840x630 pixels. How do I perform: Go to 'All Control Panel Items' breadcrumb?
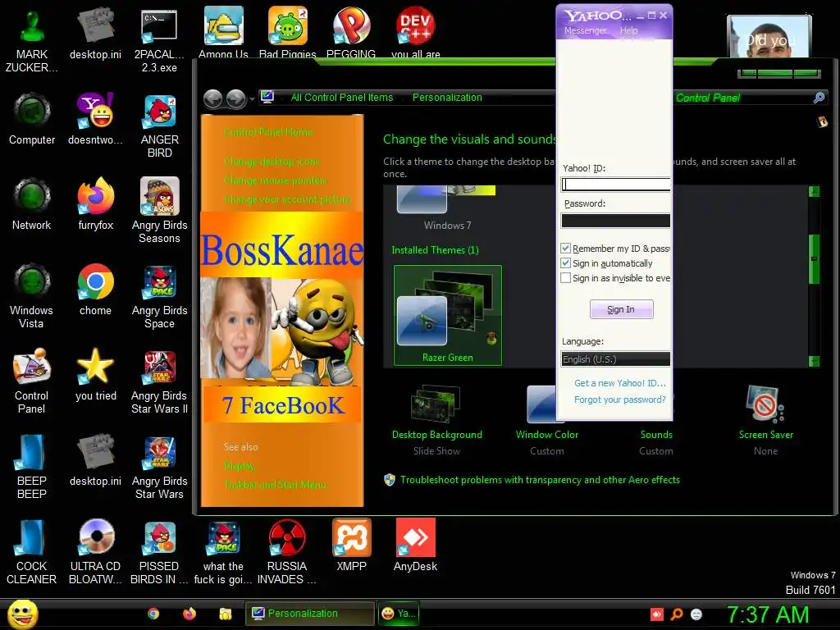[342, 98]
